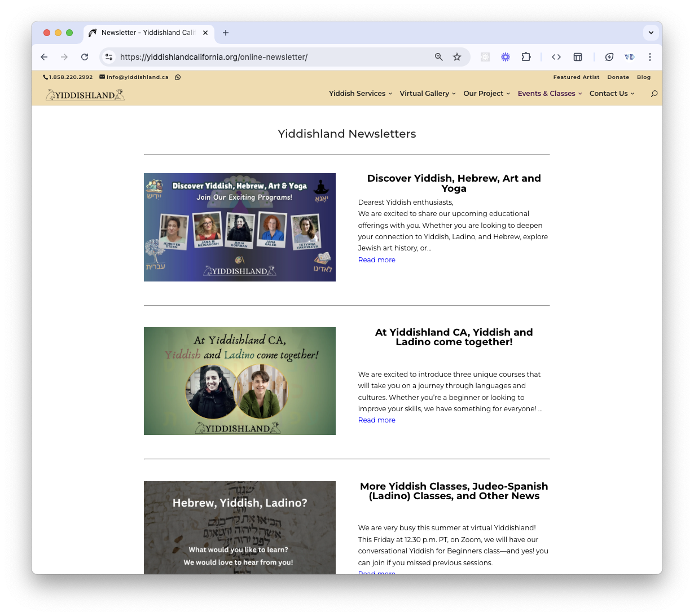
Task: Go back to the previous page
Action: point(44,57)
